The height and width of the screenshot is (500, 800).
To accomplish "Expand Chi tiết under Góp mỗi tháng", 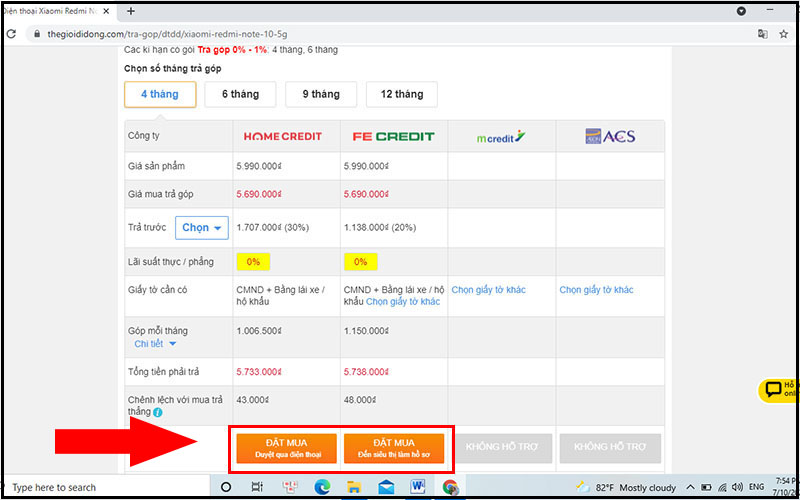I will [155, 344].
